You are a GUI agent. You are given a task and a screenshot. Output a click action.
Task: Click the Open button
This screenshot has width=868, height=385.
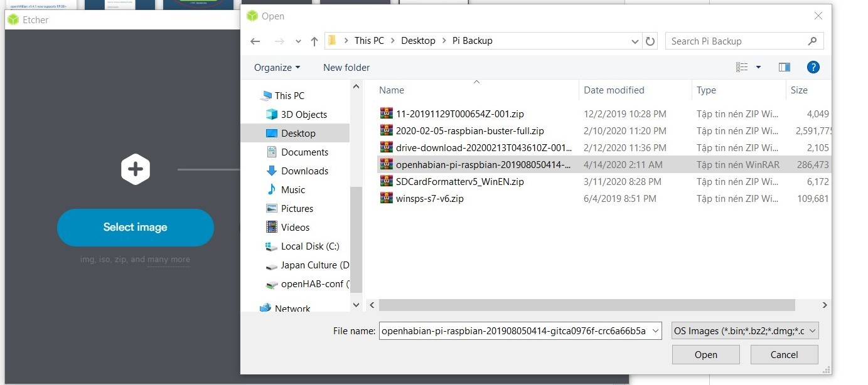pos(705,354)
